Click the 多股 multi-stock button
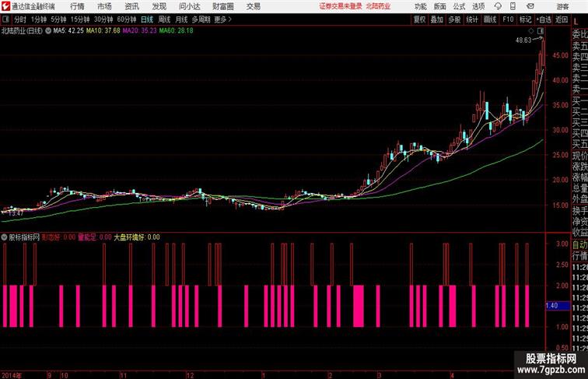 454,19
